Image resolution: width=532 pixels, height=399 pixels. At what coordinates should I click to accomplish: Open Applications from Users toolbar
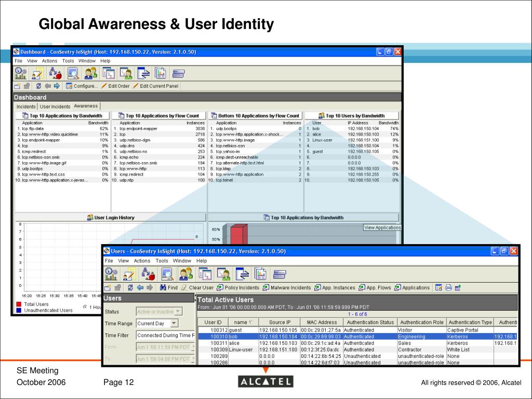click(x=412, y=288)
